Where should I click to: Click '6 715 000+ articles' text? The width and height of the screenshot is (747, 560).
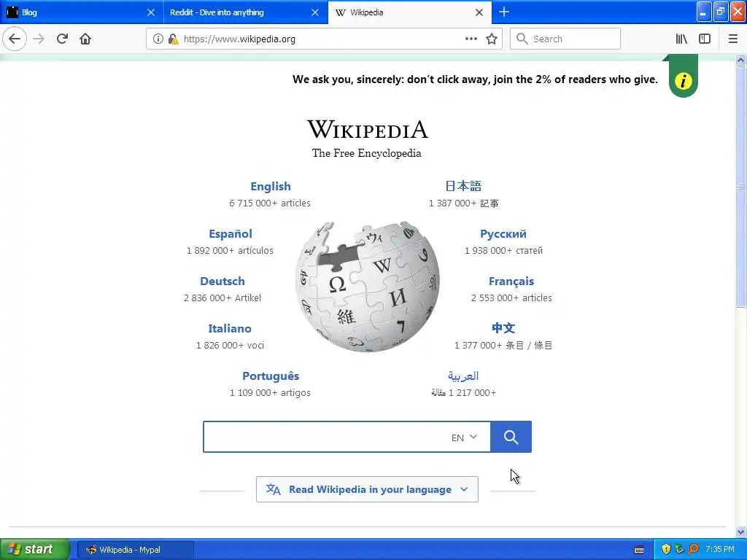pos(270,203)
